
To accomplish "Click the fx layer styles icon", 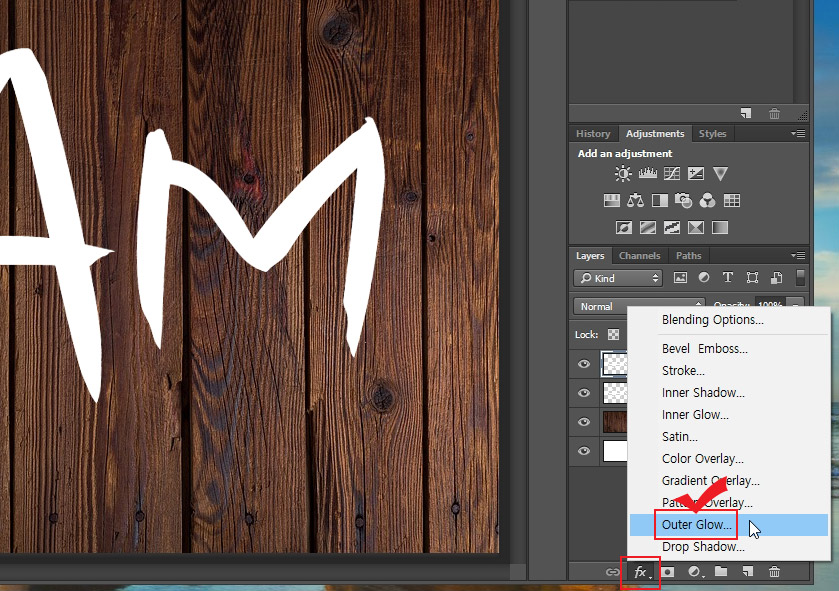I will tap(640, 572).
